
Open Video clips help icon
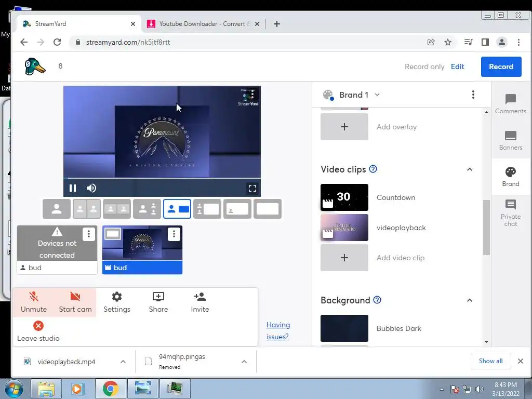point(373,169)
